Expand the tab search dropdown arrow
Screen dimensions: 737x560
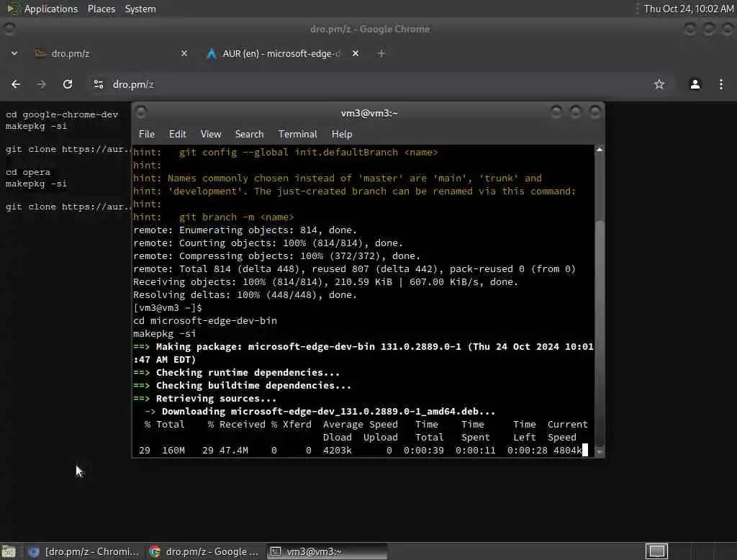[x=14, y=53]
